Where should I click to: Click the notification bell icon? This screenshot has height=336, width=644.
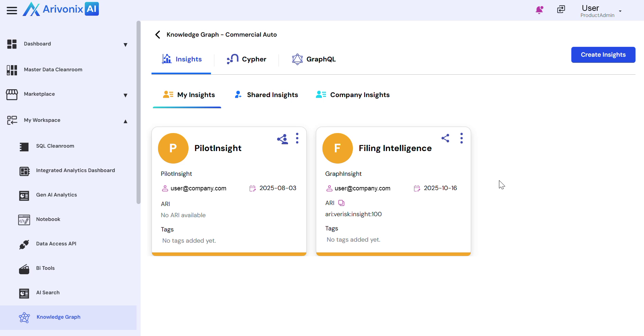point(539,10)
